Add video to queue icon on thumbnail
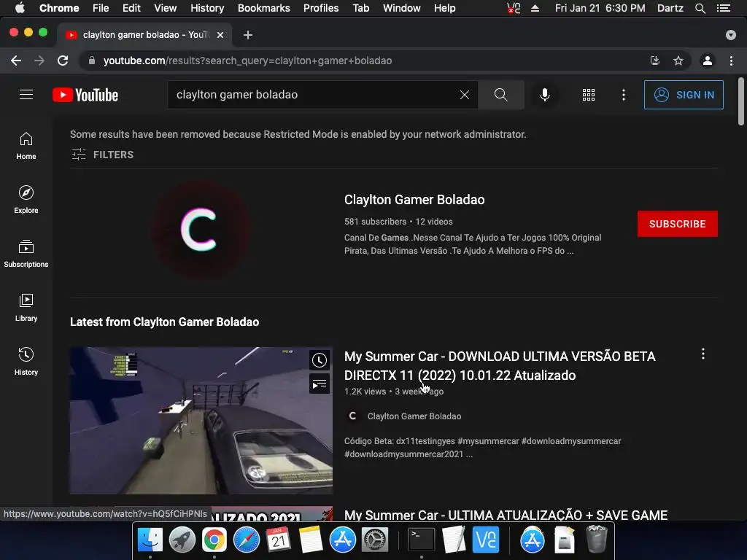Screen dimensions: 747x560 (320, 384)
